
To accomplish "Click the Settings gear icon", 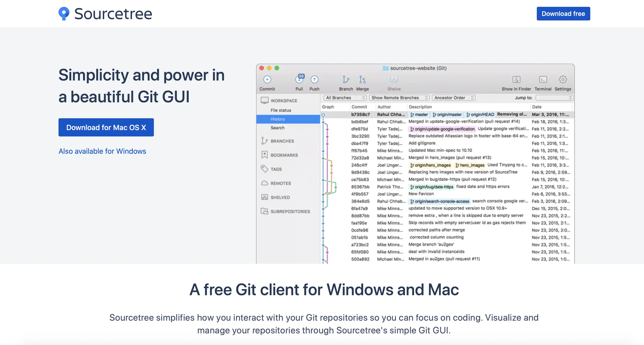I will tap(563, 80).
